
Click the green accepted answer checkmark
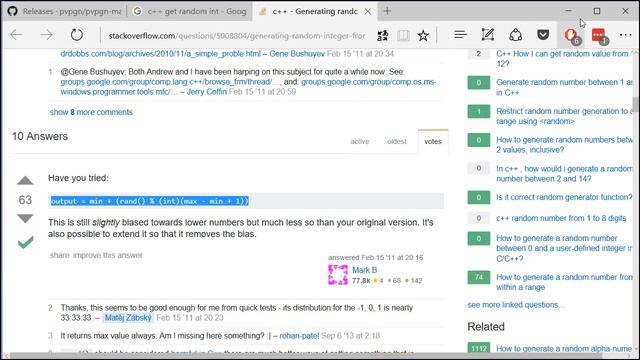(x=25, y=242)
